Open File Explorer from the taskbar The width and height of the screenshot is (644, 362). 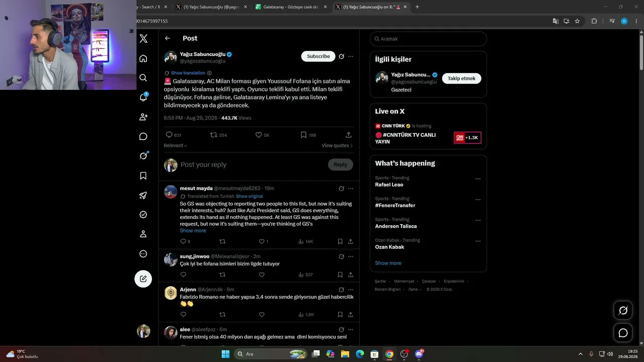click(345, 354)
